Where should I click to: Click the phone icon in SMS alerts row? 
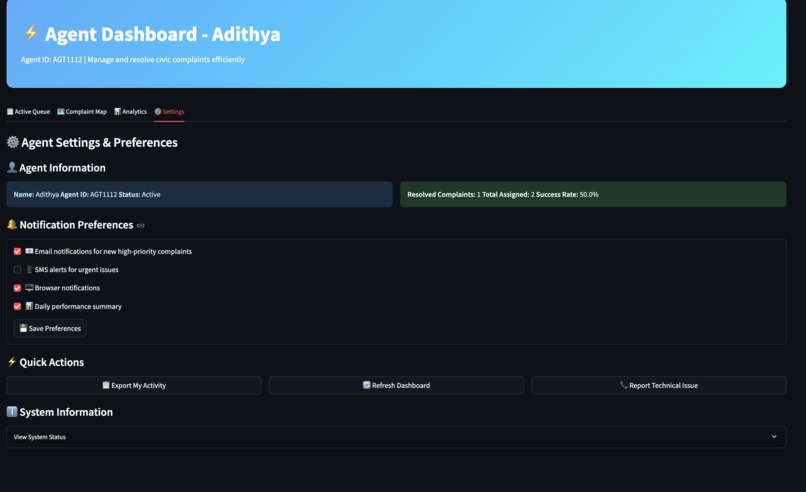[x=29, y=269]
